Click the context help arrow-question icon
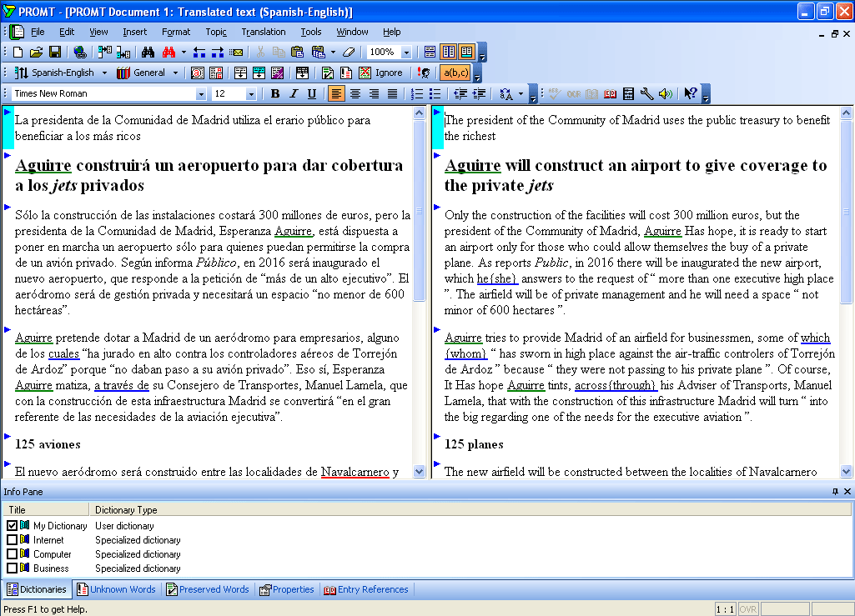This screenshot has width=855, height=616. (x=691, y=93)
